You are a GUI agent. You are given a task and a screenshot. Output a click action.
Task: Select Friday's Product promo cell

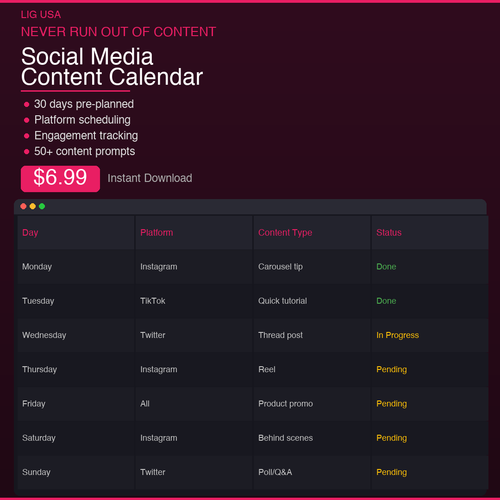click(x=312, y=404)
